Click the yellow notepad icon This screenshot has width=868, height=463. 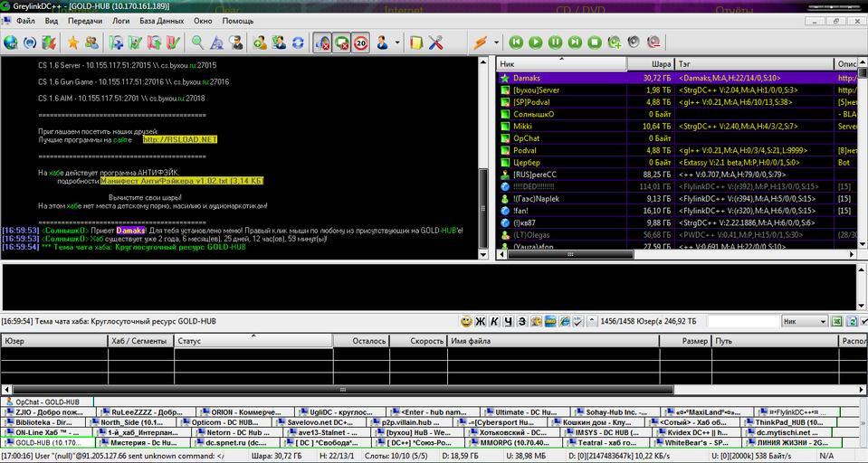point(415,43)
